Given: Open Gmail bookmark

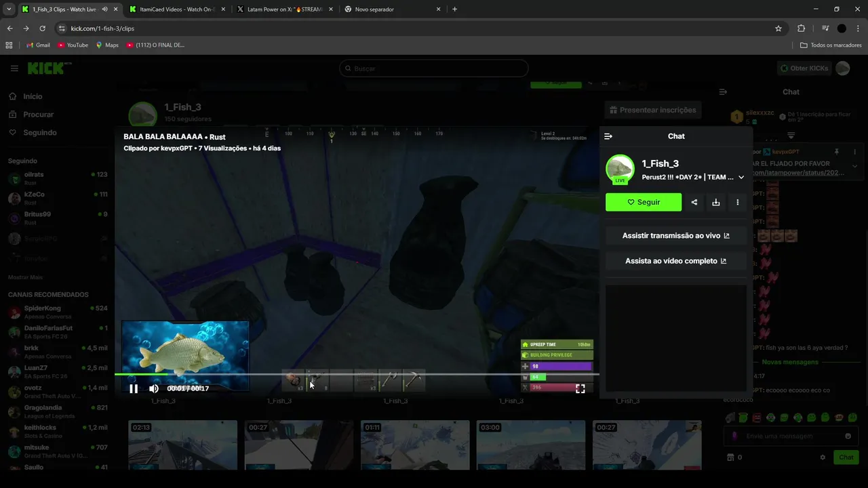Looking at the screenshot, I should point(38,45).
